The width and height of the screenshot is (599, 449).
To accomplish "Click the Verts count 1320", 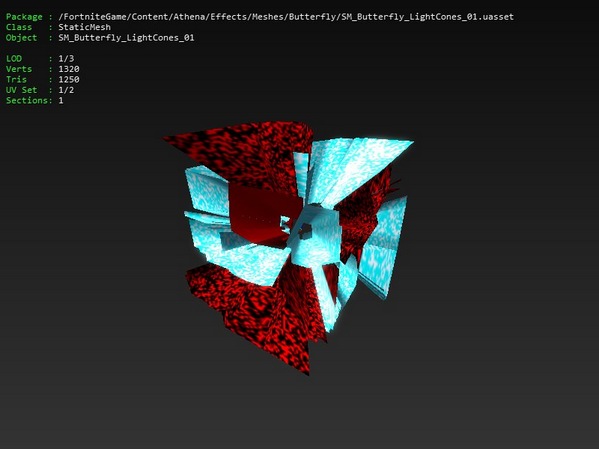I will point(69,69).
